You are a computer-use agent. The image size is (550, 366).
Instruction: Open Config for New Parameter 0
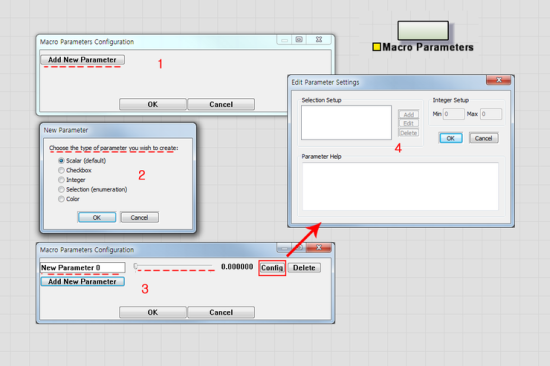272,268
